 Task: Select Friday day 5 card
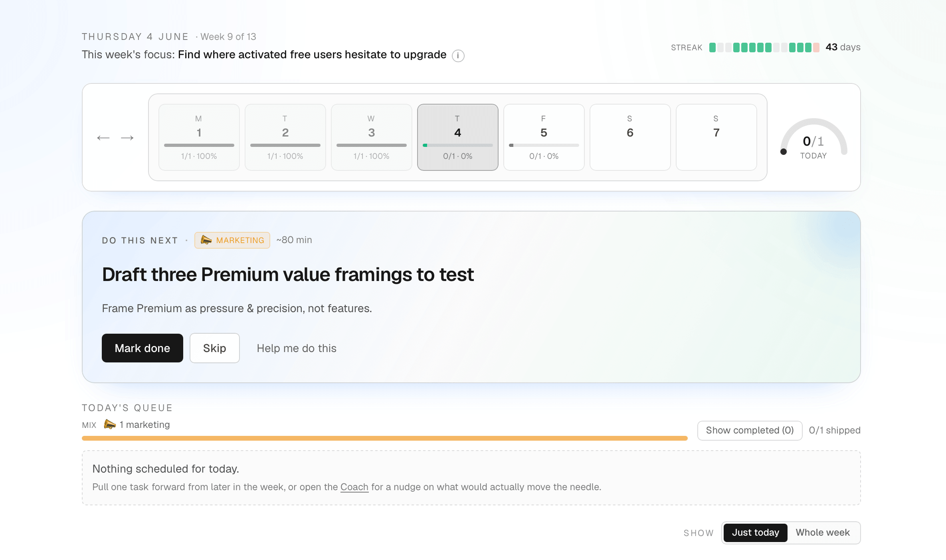(x=544, y=137)
